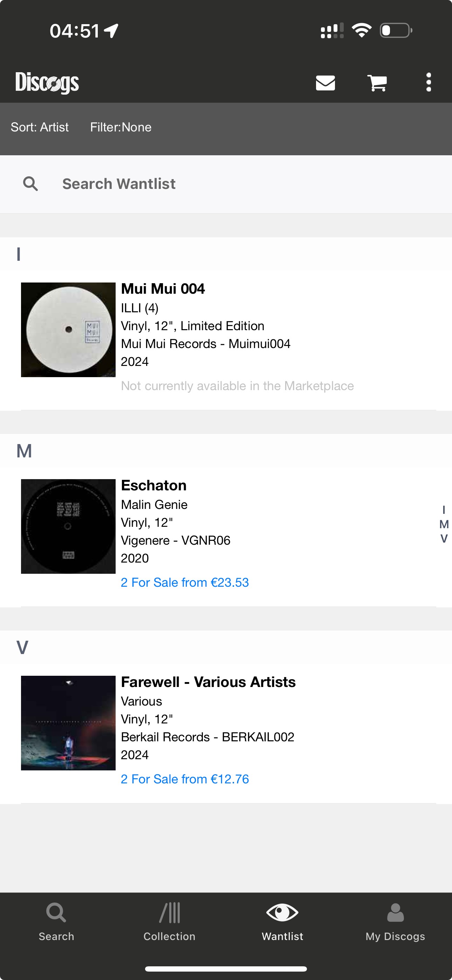Open the Sort: Artist dropdown
The image size is (452, 980).
point(40,127)
